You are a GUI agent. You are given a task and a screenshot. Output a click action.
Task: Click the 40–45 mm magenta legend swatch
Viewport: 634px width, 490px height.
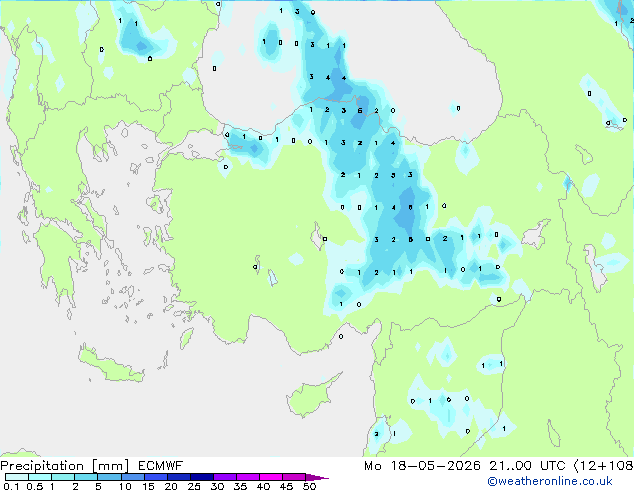(271, 477)
